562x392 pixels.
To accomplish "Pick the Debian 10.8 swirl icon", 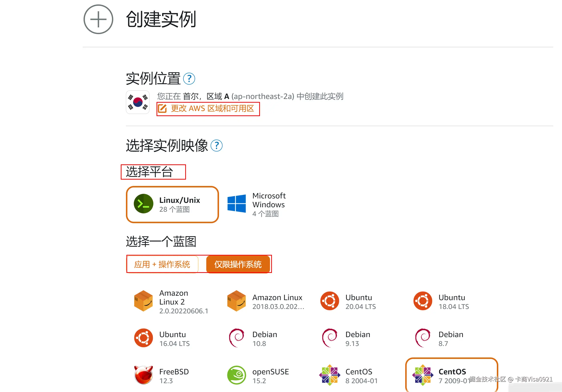I will click(236, 338).
